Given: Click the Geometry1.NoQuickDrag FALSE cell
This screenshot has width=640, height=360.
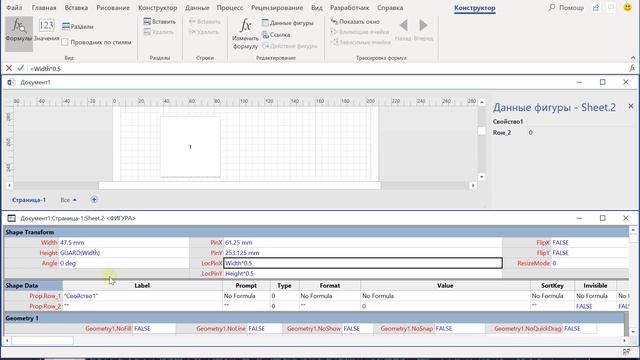Looking at the screenshot, I should pyautogui.click(x=580, y=329).
